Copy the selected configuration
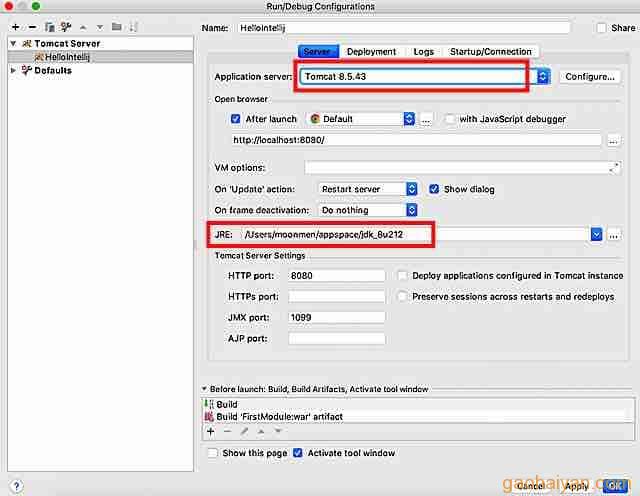The width and height of the screenshot is (640, 496). (49, 27)
